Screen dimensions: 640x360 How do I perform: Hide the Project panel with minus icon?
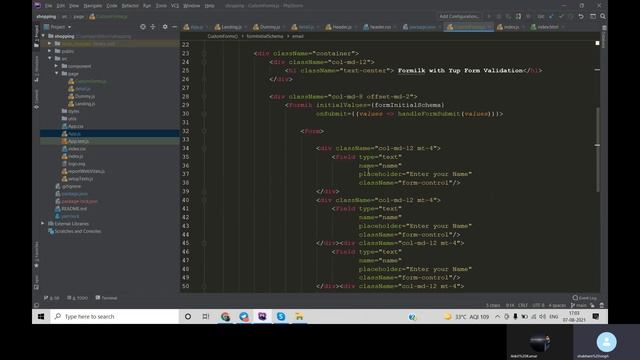pyautogui.click(x=174, y=27)
